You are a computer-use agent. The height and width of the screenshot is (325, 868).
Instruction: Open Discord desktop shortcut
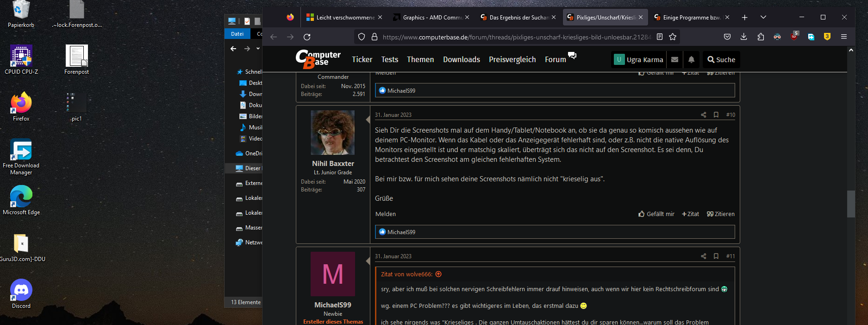[x=21, y=293]
